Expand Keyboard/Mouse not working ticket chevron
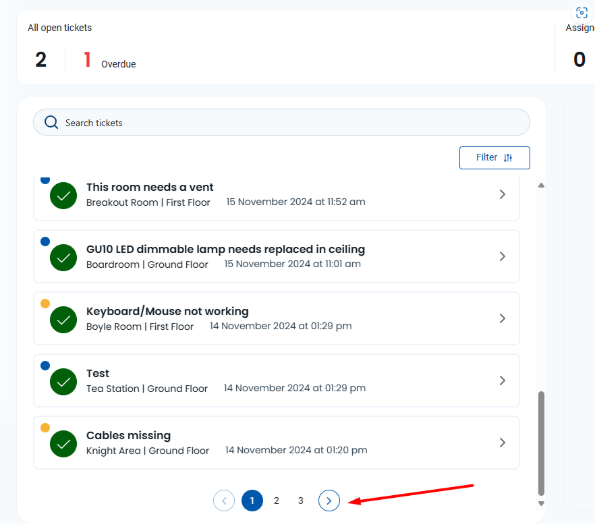This screenshot has width=595, height=525. click(502, 318)
